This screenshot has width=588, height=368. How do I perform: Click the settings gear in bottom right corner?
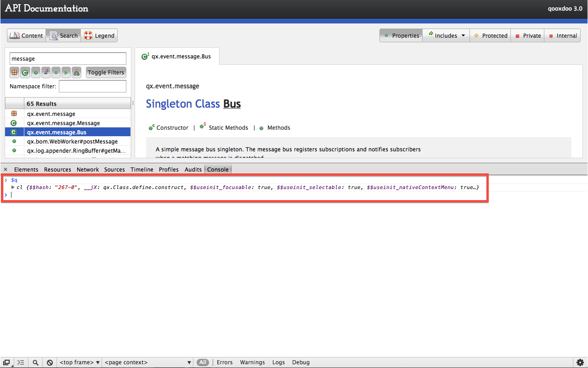point(580,362)
